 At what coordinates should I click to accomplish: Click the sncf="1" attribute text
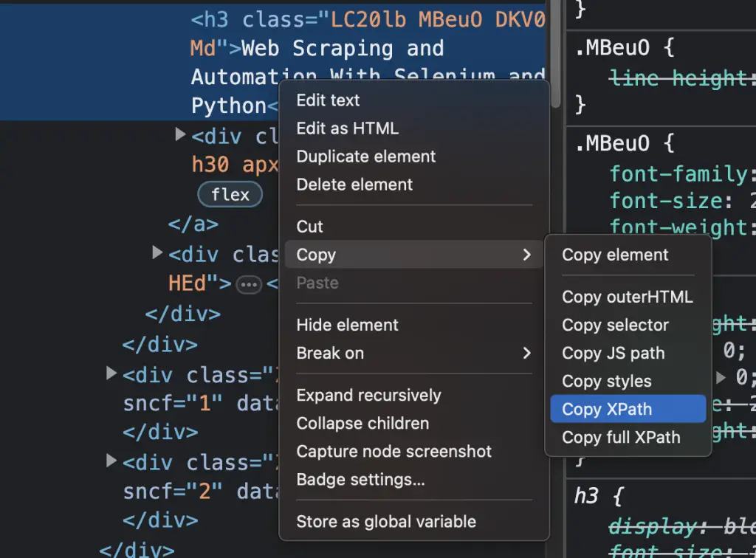pos(172,403)
